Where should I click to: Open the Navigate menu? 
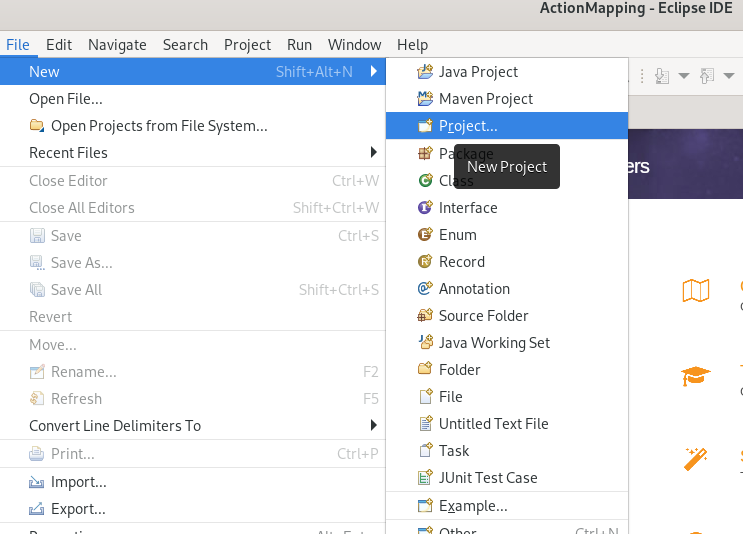pos(117,45)
